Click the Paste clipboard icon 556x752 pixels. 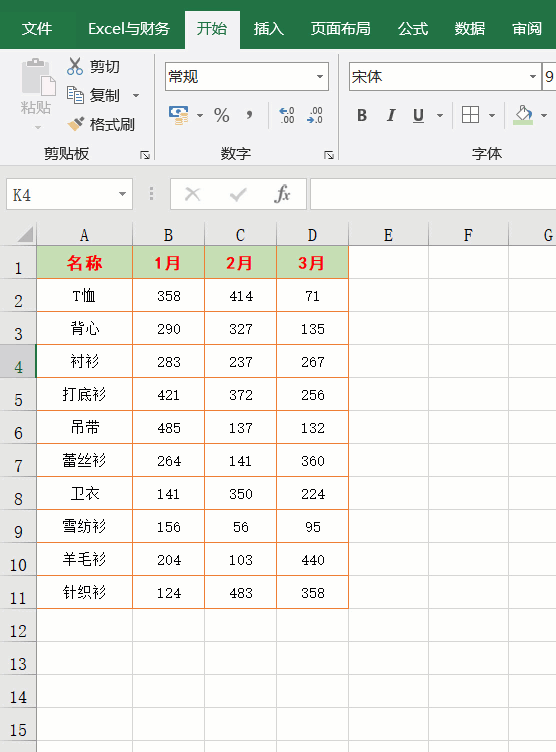click(x=38, y=77)
